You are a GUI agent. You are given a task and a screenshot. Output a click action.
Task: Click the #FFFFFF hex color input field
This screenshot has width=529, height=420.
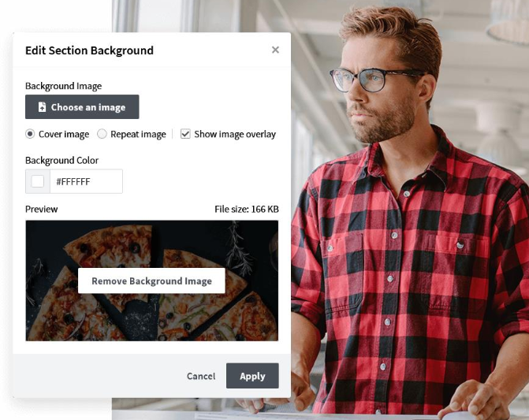point(86,181)
